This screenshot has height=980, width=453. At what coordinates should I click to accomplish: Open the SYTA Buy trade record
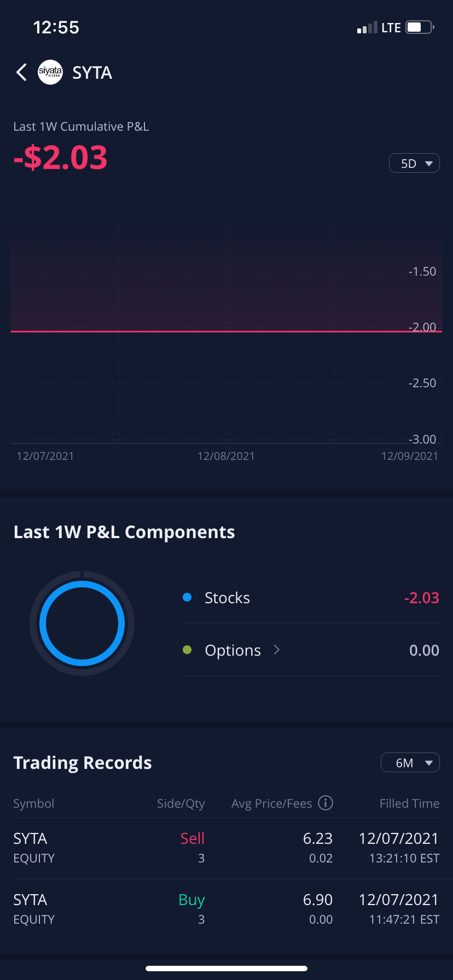[226, 909]
